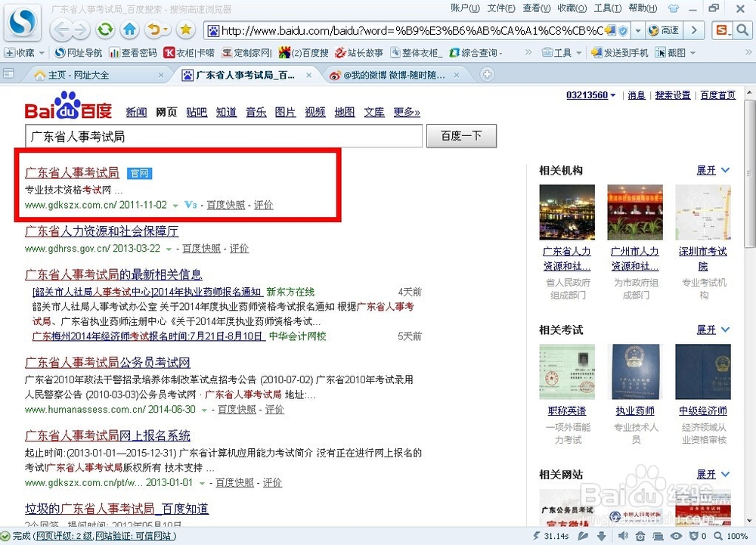Image resolution: width=756 pixels, height=545 pixels.
Task: Expand the 相关机构 section with 展开
Action: (713, 170)
